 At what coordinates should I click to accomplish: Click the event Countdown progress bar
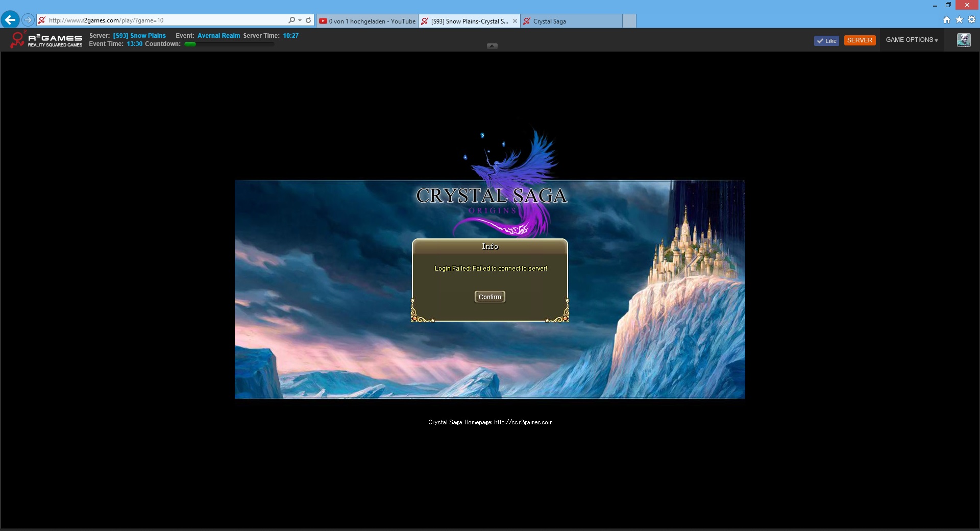tap(229, 44)
